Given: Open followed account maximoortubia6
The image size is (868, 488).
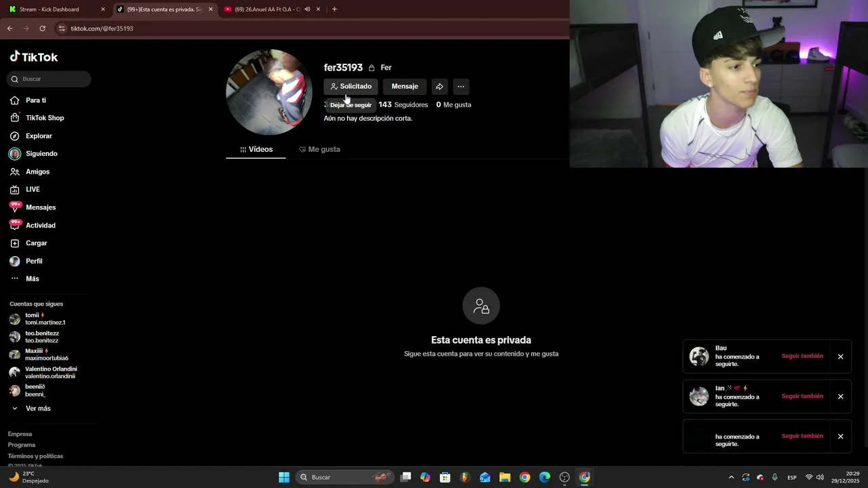Looking at the screenshot, I should pyautogui.click(x=46, y=354).
